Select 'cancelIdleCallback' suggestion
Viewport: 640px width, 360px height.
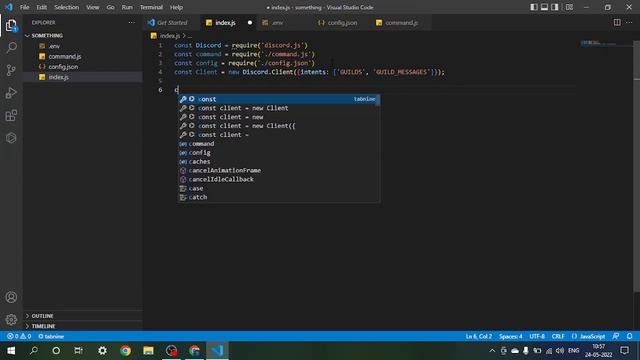[279, 179]
